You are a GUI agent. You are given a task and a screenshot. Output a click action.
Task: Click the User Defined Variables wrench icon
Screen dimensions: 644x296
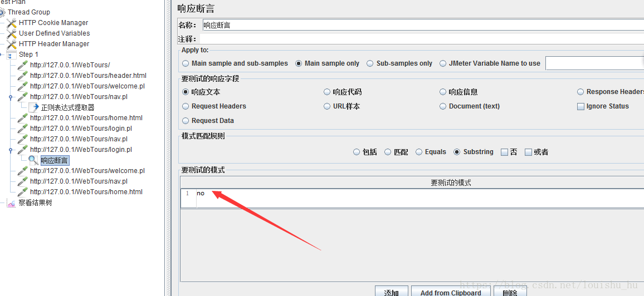click(x=12, y=33)
